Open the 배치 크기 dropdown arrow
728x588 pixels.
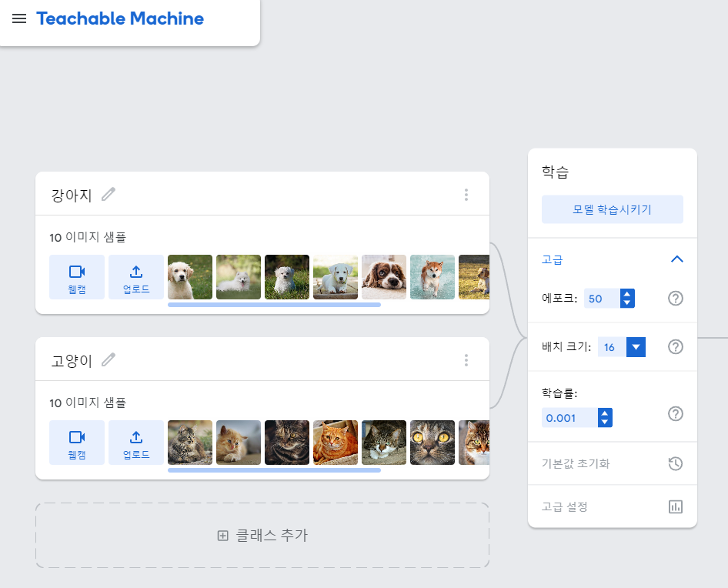[x=636, y=347]
